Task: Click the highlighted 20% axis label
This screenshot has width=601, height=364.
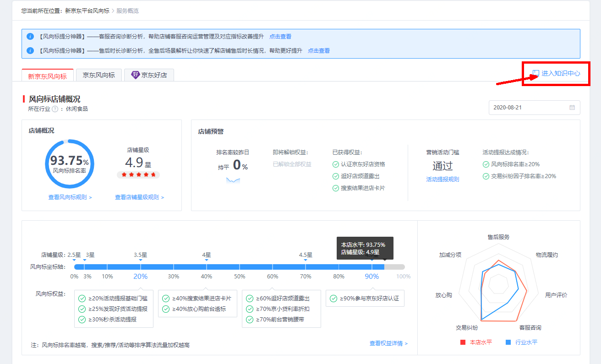Action: [x=141, y=277]
